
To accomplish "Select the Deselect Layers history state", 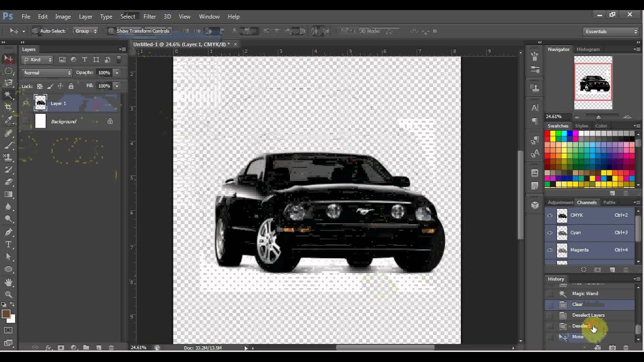I will pyautogui.click(x=590, y=315).
